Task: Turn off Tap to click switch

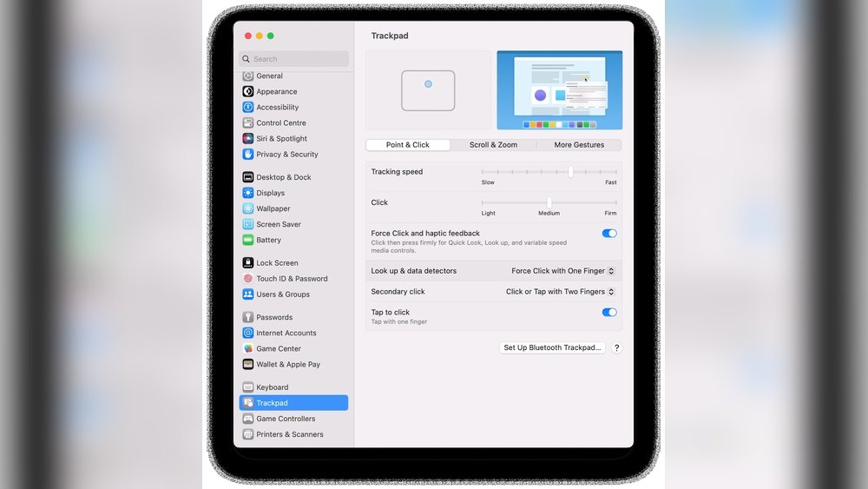Action: pos(609,313)
